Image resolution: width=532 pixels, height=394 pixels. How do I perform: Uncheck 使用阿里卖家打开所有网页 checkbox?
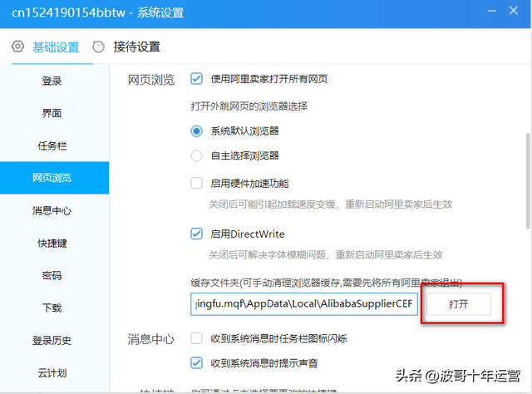[x=196, y=79]
